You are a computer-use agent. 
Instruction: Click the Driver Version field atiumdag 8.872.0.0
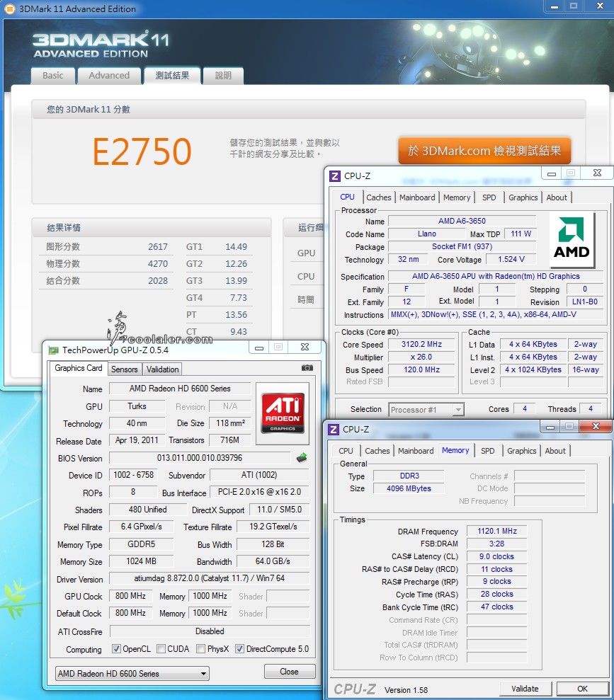[210, 578]
